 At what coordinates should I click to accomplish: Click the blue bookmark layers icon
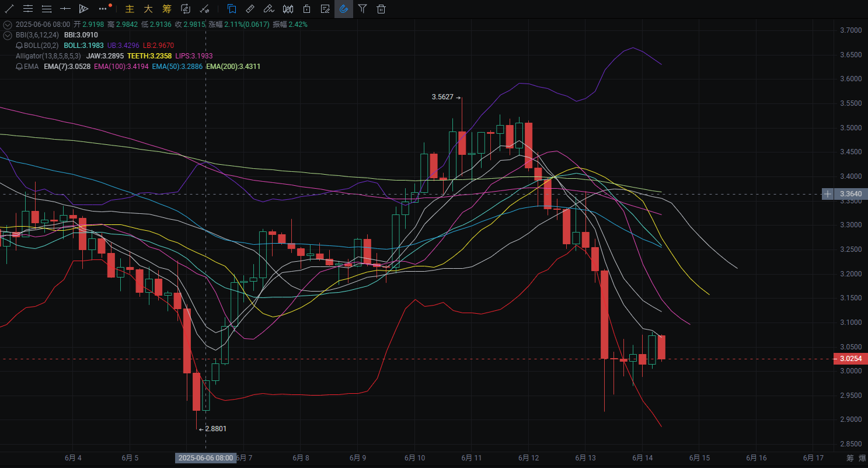coord(232,9)
